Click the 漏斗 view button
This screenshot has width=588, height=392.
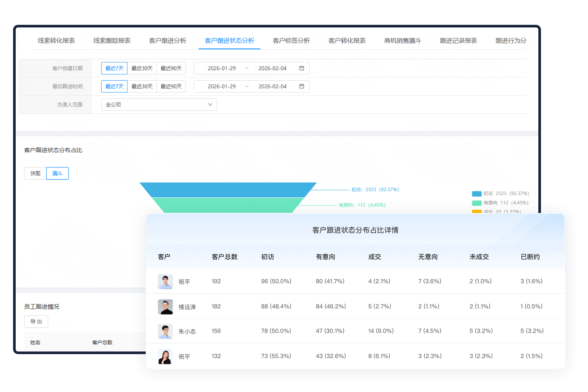(57, 173)
